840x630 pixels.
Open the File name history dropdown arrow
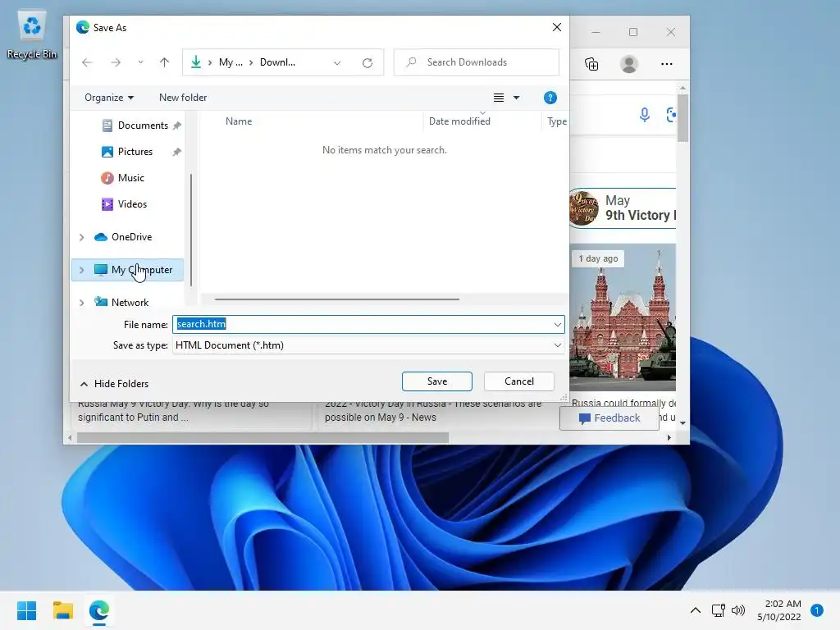point(558,325)
